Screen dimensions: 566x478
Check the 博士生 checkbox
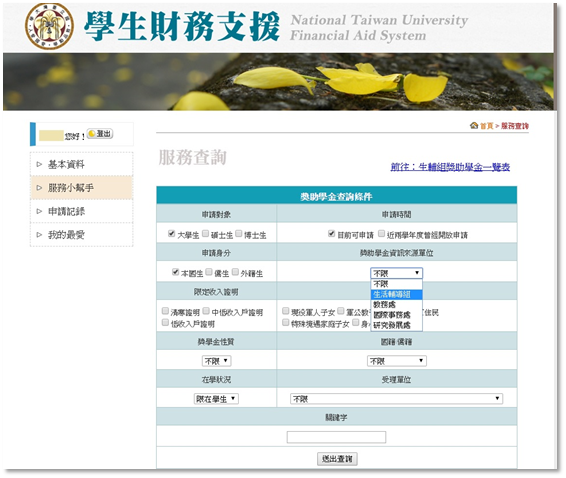[x=239, y=234]
